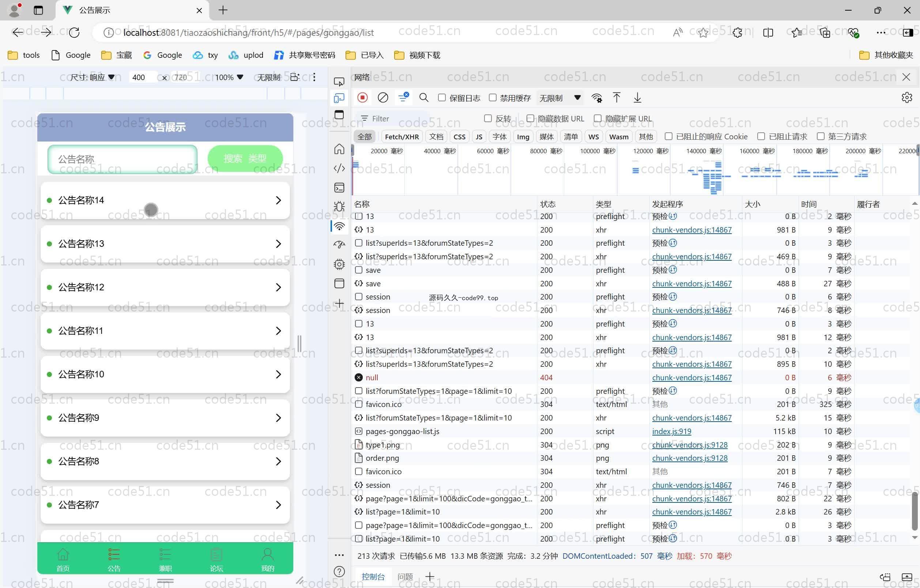Open network search magnifier
The image size is (920, 588).
[423, 98]
